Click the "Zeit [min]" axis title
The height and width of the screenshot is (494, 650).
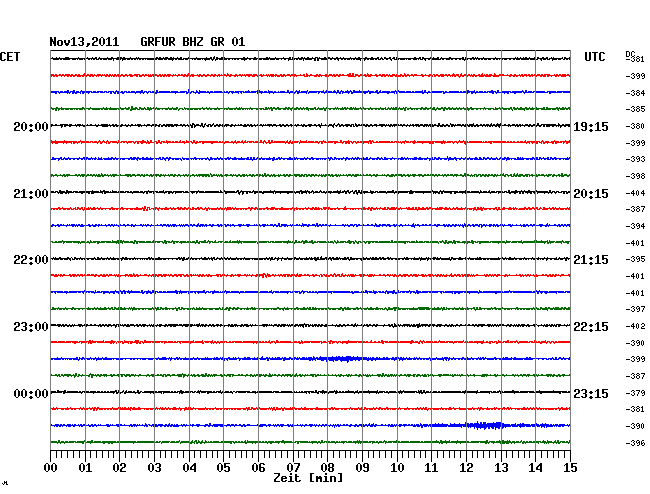pyautogui.click(x=308, y=478)
